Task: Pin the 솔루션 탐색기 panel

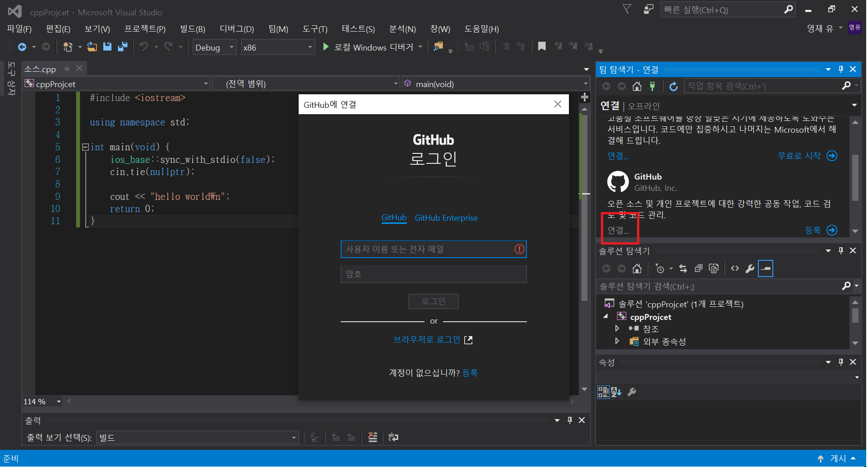Action: click(840, 251)
